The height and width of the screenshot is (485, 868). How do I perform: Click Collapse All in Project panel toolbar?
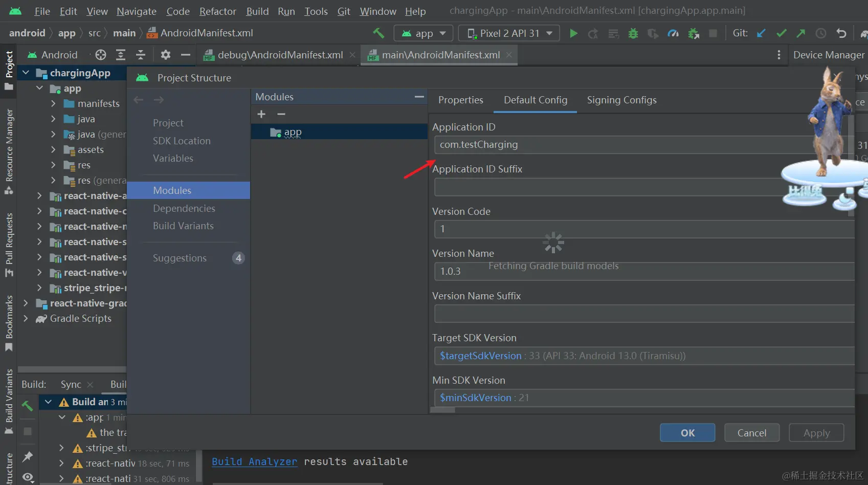point(141,55)
